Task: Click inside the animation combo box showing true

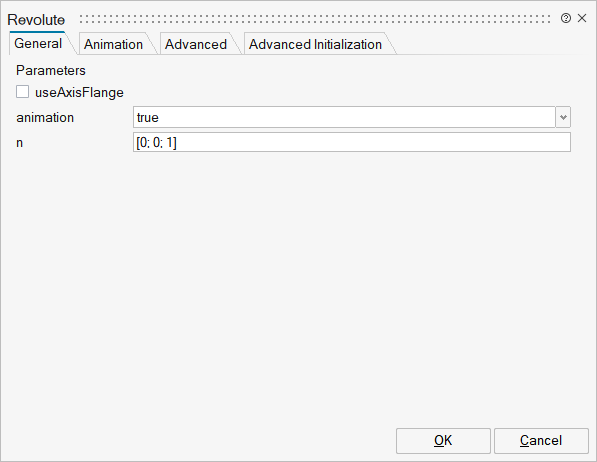Action: [344, 117]
